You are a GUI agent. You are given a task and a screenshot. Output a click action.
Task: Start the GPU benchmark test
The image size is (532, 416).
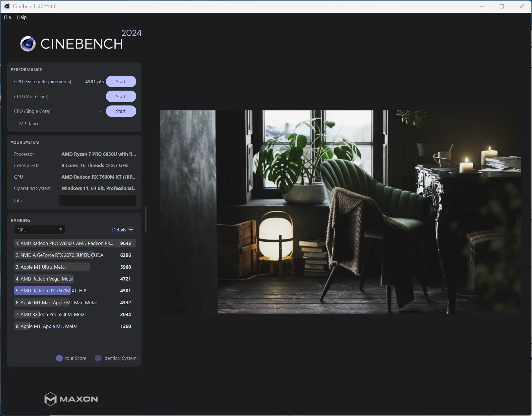pos(121,82)
